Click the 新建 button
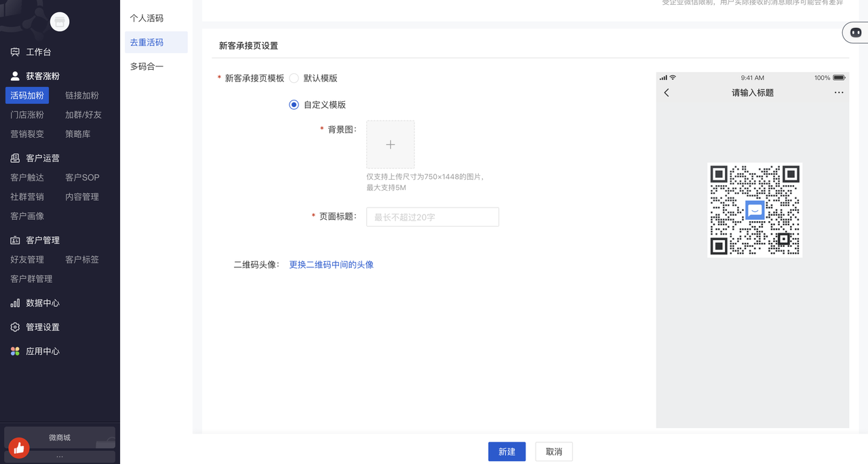Screen dimensions: 868x464 507,452
